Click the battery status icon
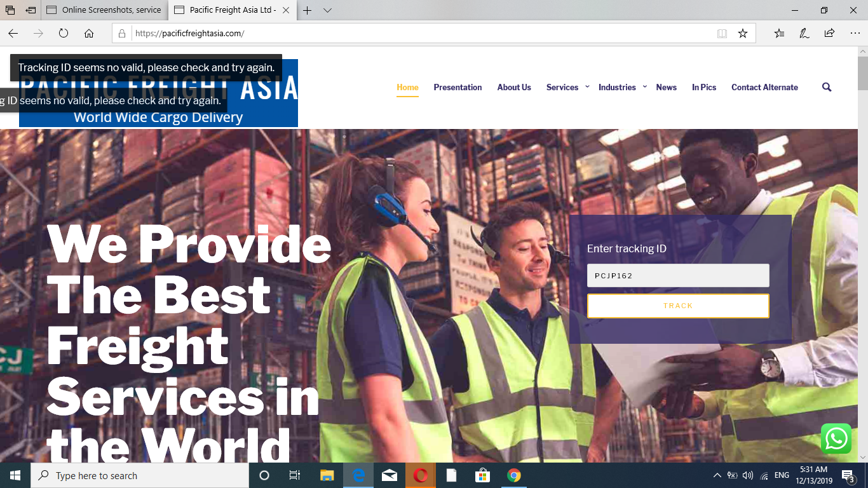Viewport: 868px width, 488px height. pos(732,475)
